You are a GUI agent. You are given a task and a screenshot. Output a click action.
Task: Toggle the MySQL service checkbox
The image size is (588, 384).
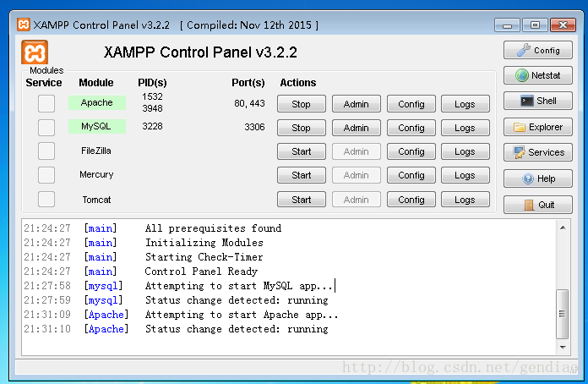tap(46, 128)
